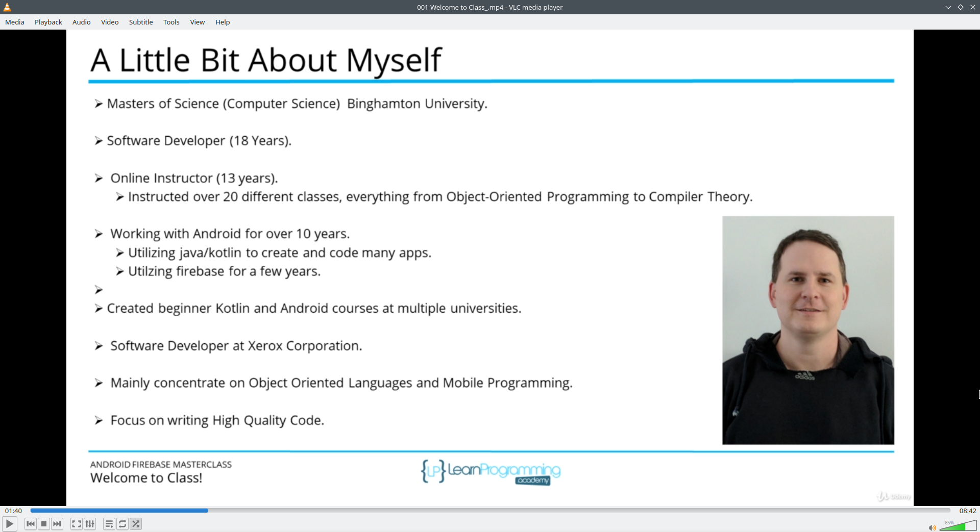980x532 pixels.
Task: Adjust the volume slider at 85%
Action: (x=958, y=526)
